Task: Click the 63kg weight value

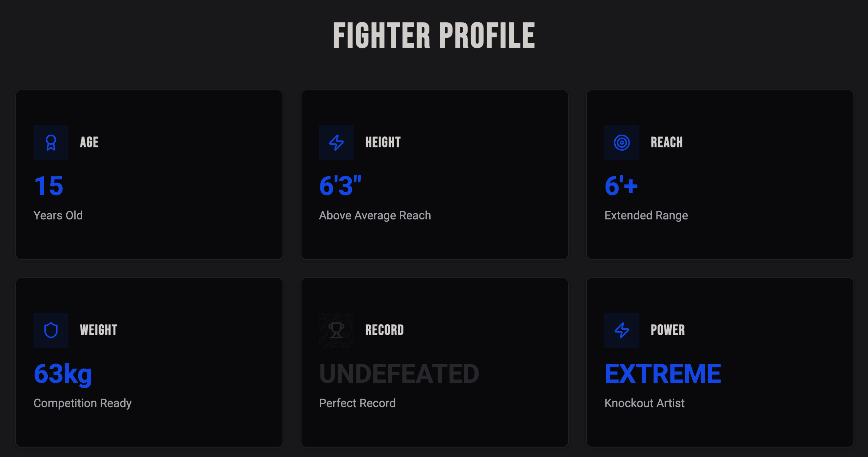Action: pos(63,374)
